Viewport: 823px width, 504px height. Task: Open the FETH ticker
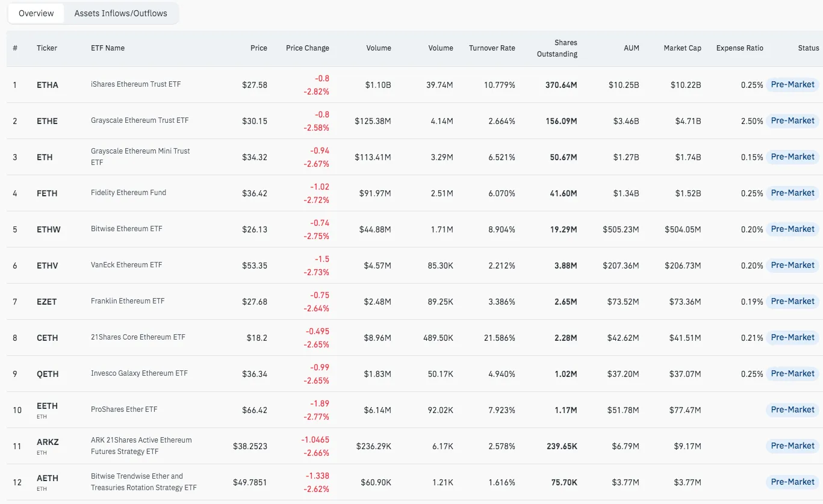point(47,193)
